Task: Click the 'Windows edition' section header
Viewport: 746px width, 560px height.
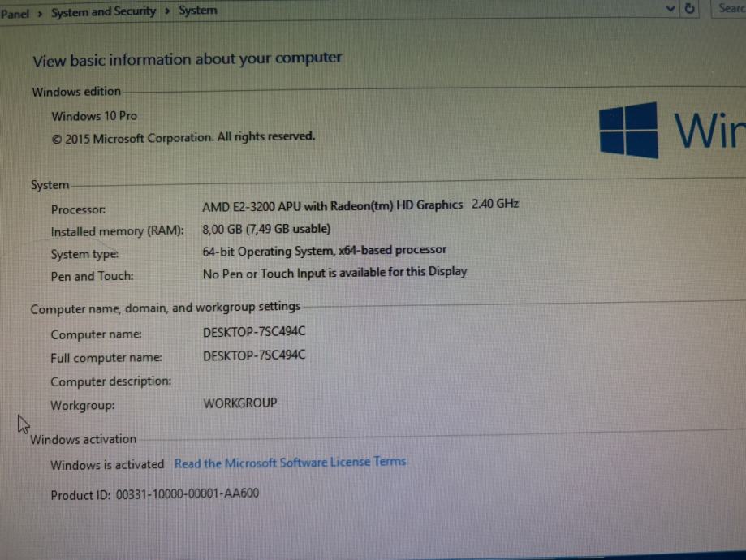Action: click(x=76, y=92)
